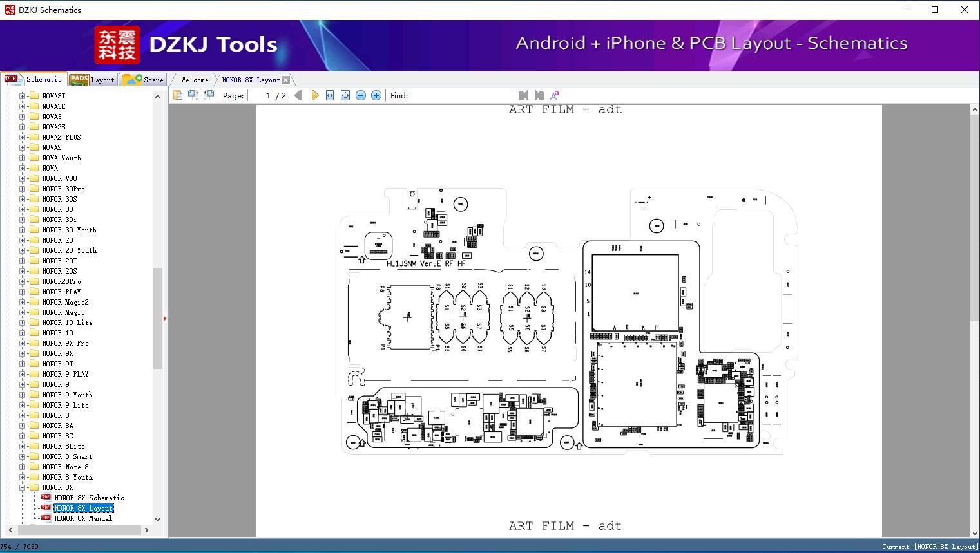
Task: Expand the NOVA3E folder
Action: [x=23, y=106]
